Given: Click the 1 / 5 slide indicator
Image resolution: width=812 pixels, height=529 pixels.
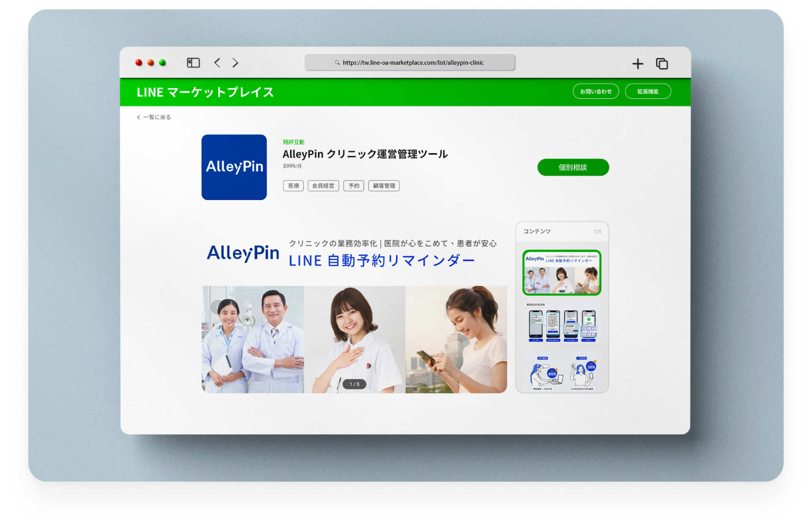Looking at the screenshot, I should pyautogui.click(x=354, y=384).
